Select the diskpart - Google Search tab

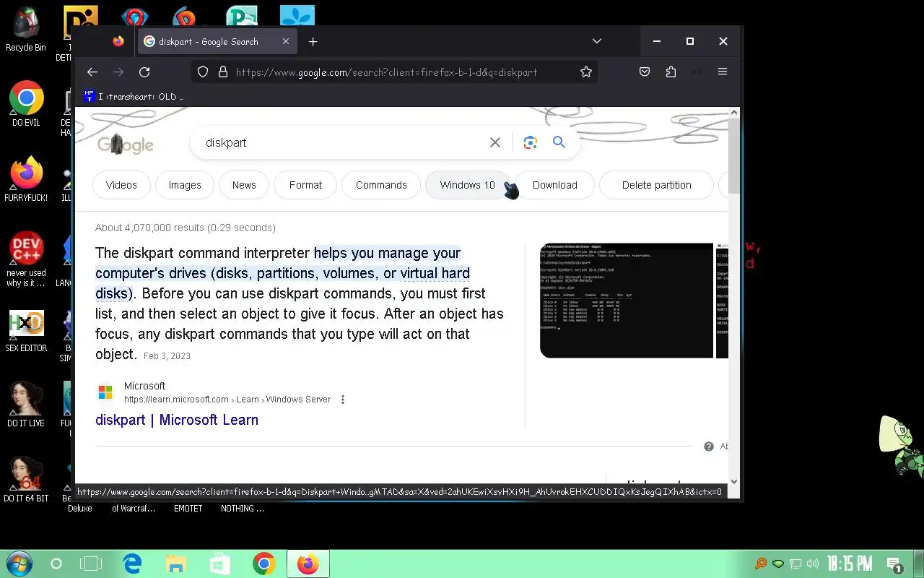coord(217,42)
